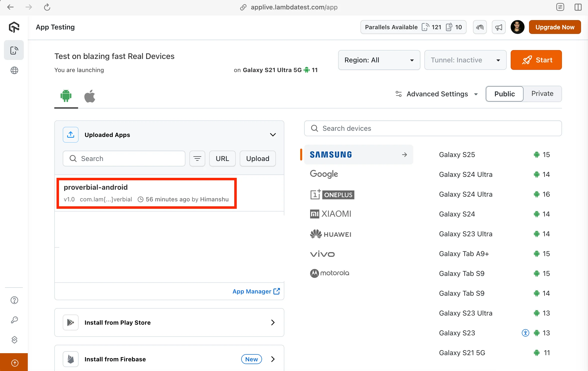Image resolution: width=588 pixels, height=371 pixels.
Task: Open the Region: All dropdown
Action: (x=379, y=60)
